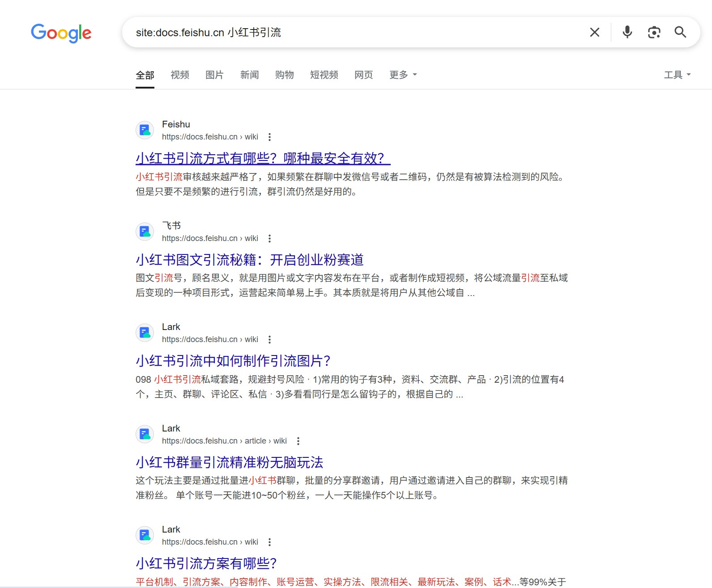Click the snippet starting 小红书引流审核越来越严格了

[x=351, y=184]
